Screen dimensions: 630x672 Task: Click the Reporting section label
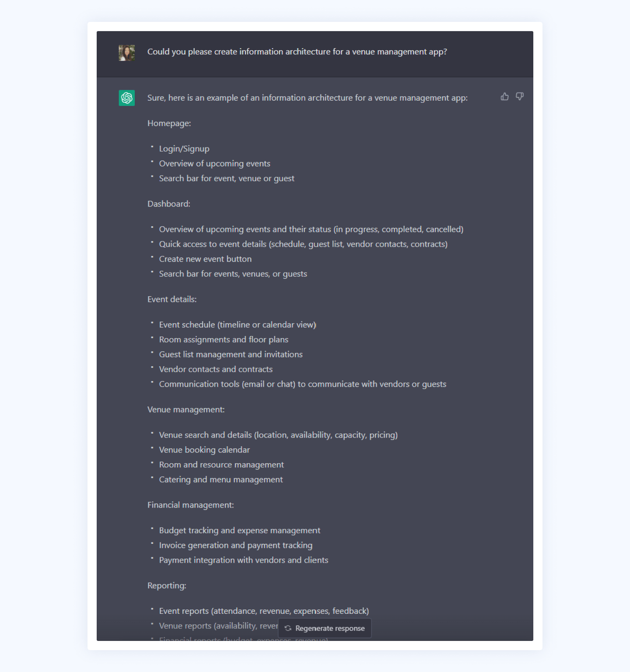pos(166,585)
